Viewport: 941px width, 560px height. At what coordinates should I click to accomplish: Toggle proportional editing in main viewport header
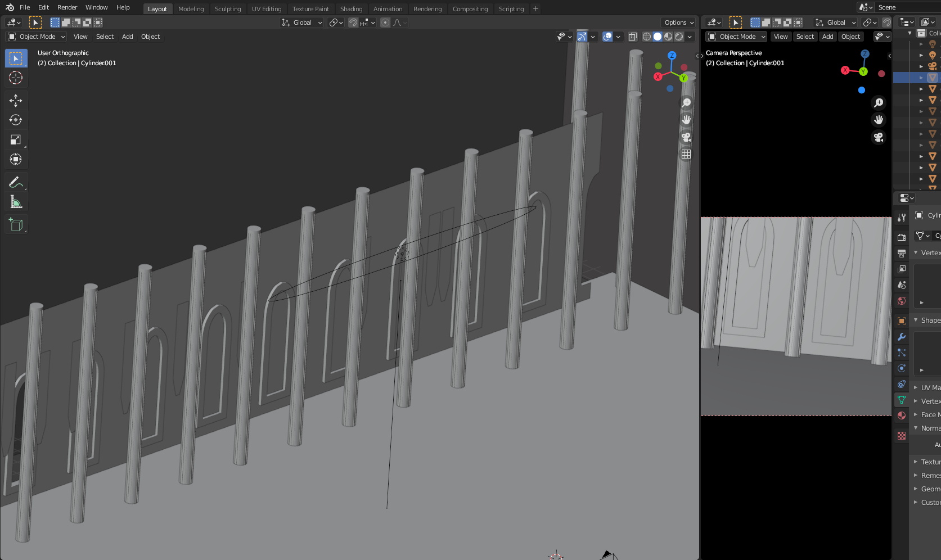pyautogui.click(x=385, y=22)
